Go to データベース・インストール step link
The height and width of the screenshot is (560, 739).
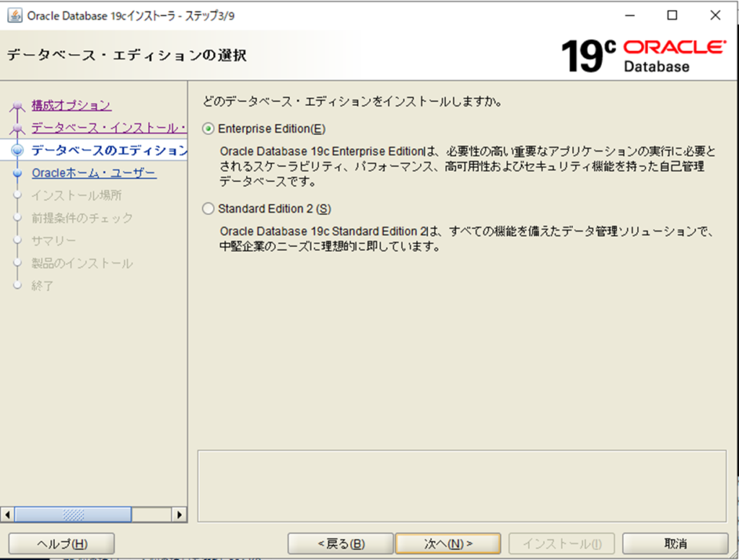point(108,128)
